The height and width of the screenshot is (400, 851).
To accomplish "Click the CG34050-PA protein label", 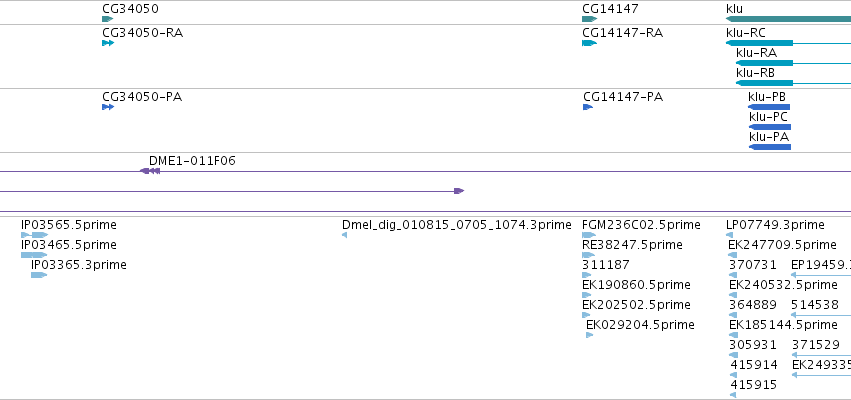I will [x=142, y=97].
